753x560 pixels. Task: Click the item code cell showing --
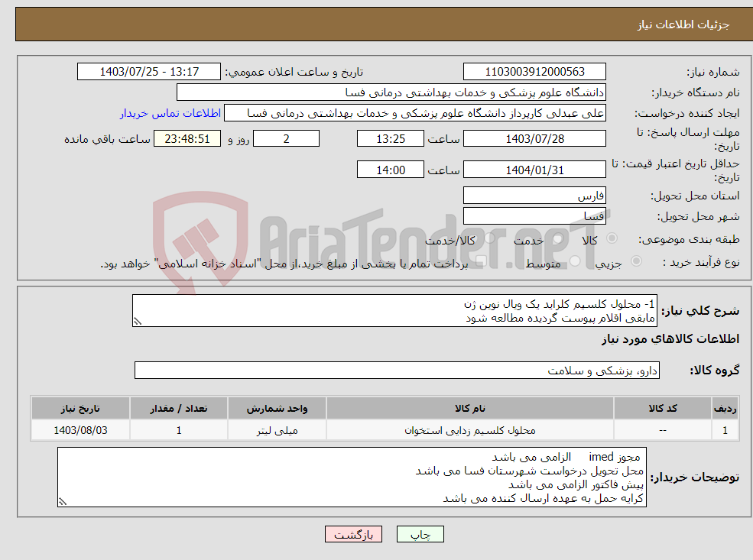click(663, 430)
